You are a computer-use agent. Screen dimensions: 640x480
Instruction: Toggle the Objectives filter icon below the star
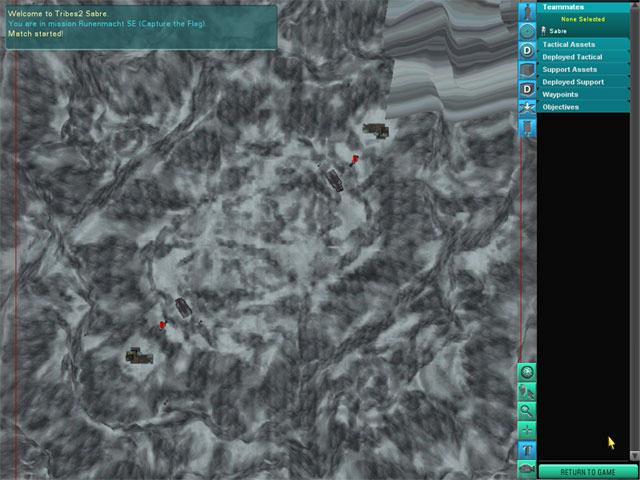pos(527,128)
